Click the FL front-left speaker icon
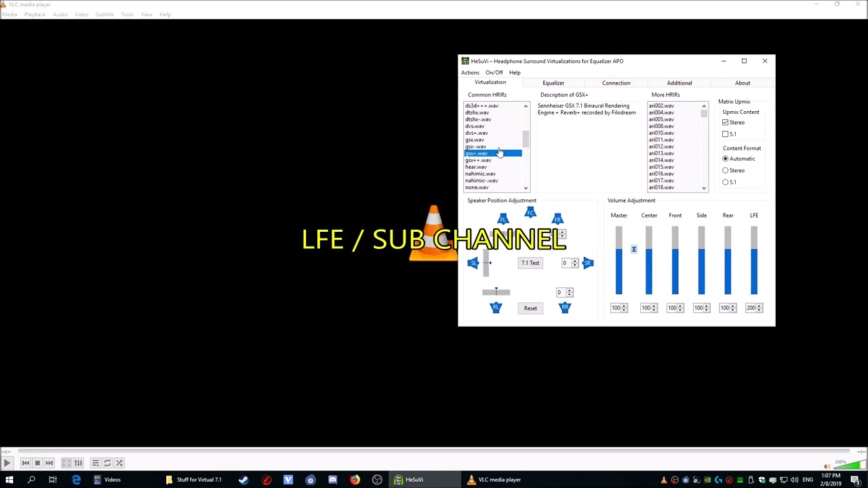This screenshot has height=488, width=868. click(x=503, y=218)
